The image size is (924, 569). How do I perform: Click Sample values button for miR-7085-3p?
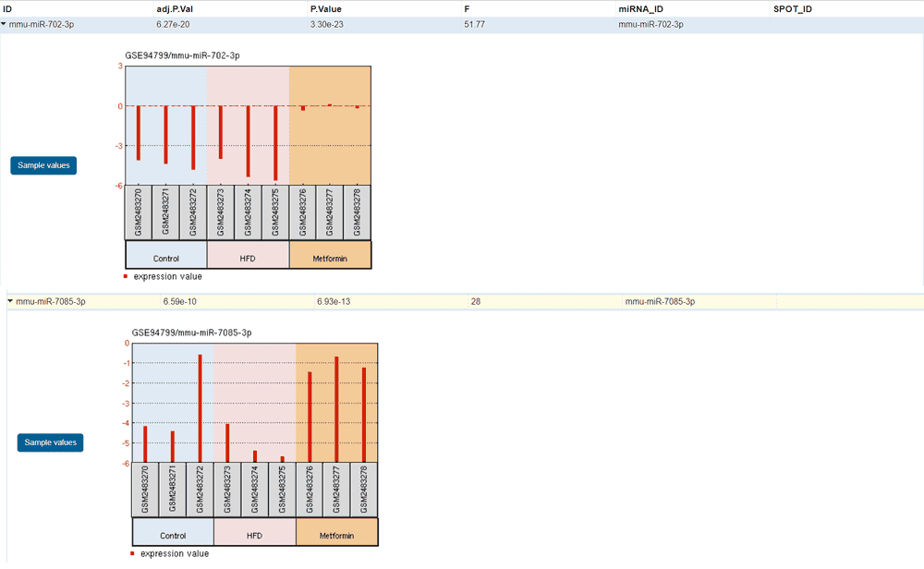51,442
